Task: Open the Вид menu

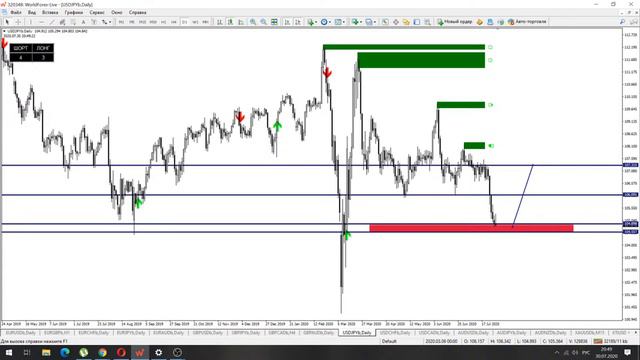Action: click(x=31, y=13)
